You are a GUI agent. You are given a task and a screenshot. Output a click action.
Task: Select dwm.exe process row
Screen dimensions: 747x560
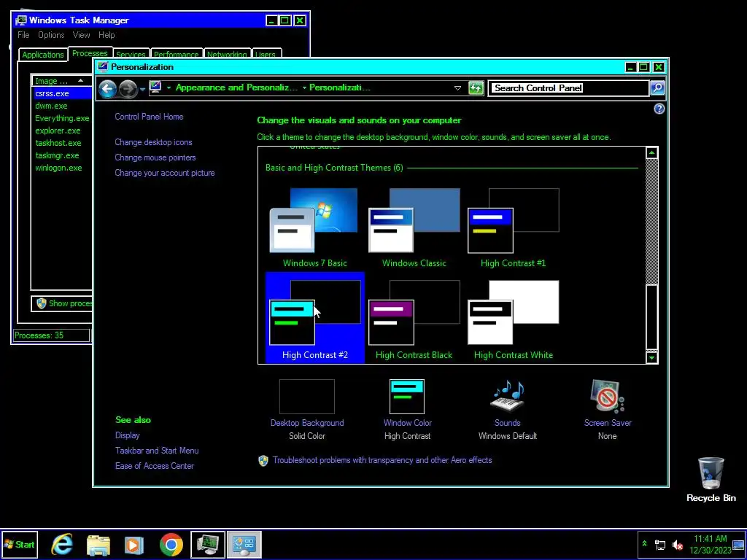[x=62, y=106]
